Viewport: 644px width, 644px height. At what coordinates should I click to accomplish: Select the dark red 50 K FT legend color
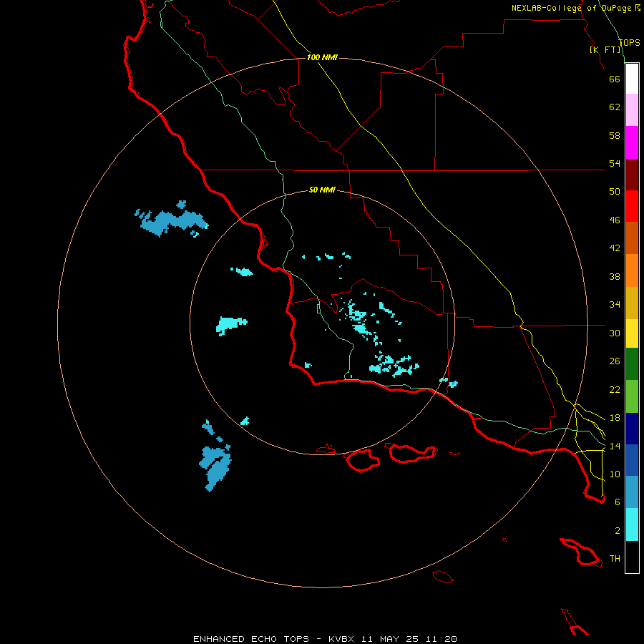[632, 175]
